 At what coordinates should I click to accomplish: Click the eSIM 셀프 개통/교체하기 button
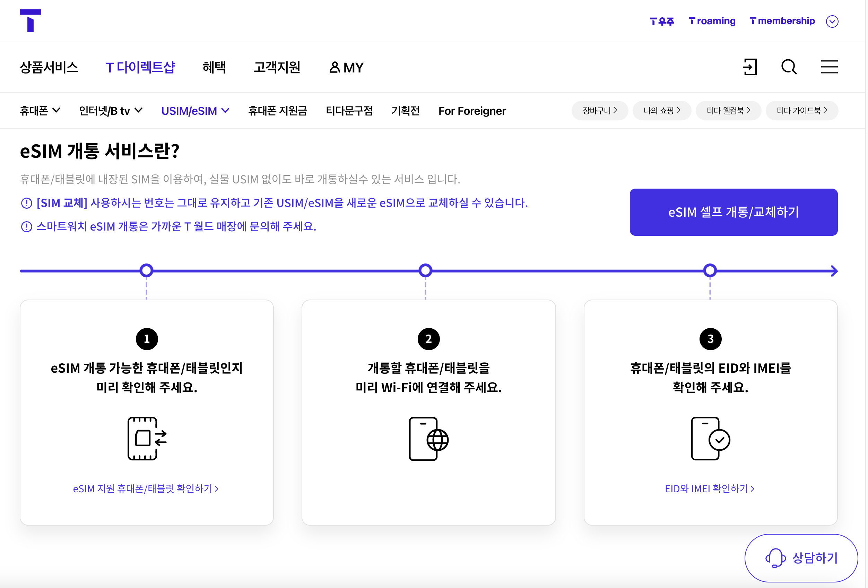(x=733, y=212)
